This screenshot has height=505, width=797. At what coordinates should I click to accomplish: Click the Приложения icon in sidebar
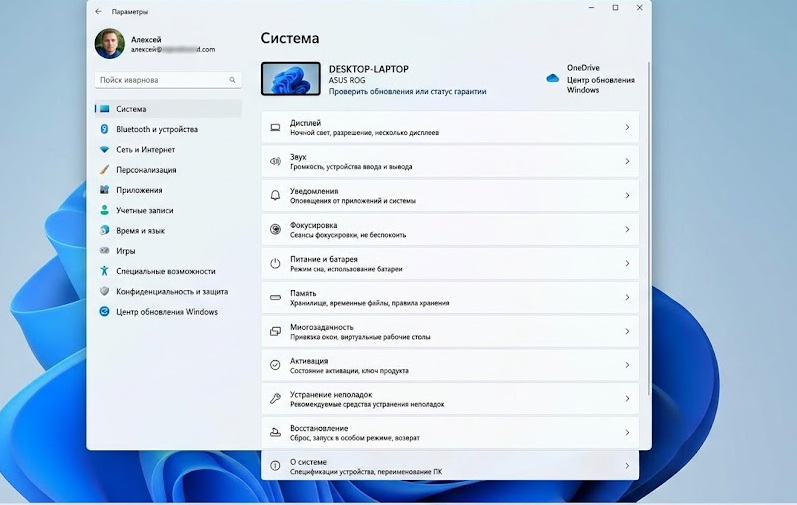(x=104, y=190)
